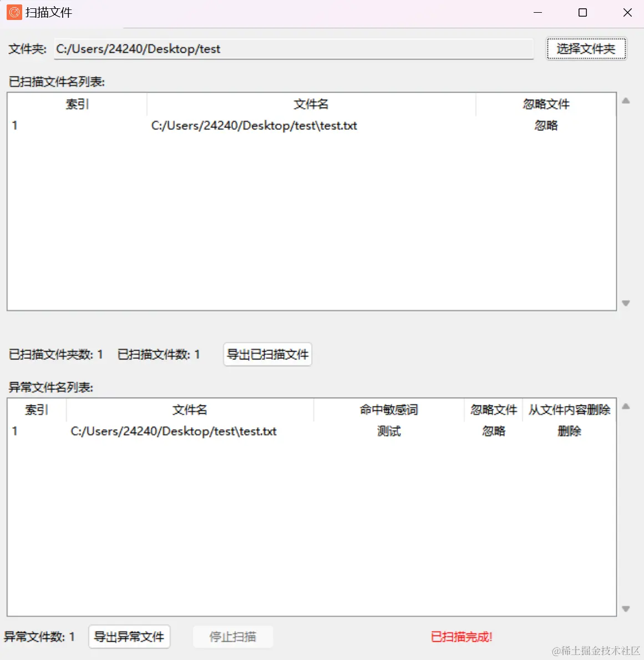Close the 扫描文件 window

627,13
